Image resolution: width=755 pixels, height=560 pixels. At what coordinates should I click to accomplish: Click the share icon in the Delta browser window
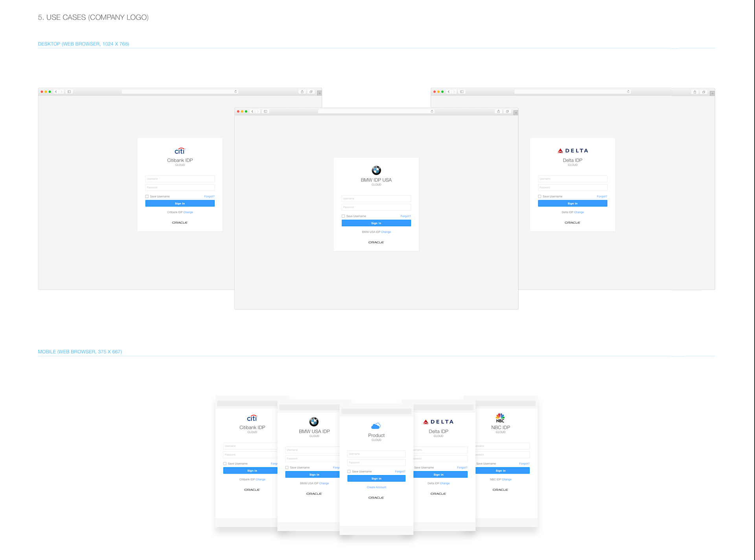[695, 92]
